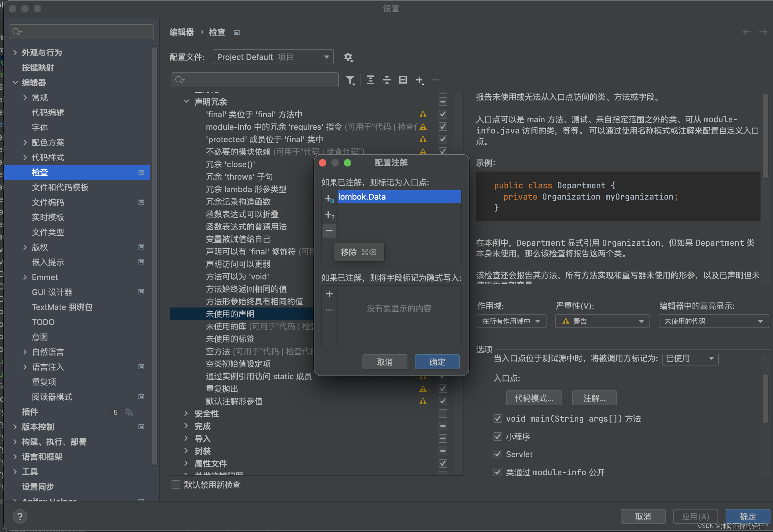Viewport: 773px width, 532px height.
Task: Expand the 安全性 inspection group
Action: 186,413
